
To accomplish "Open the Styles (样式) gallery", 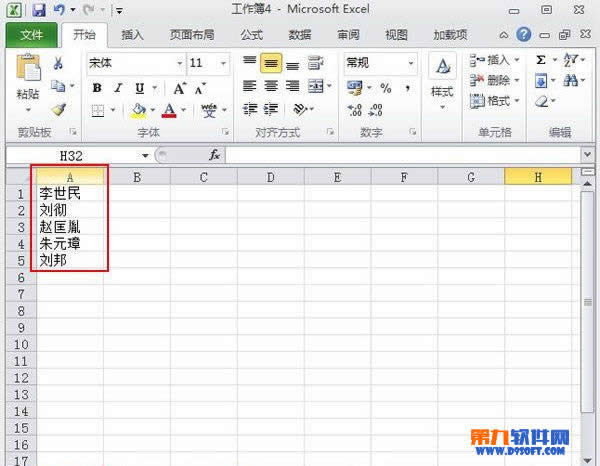I will [442, 81].
